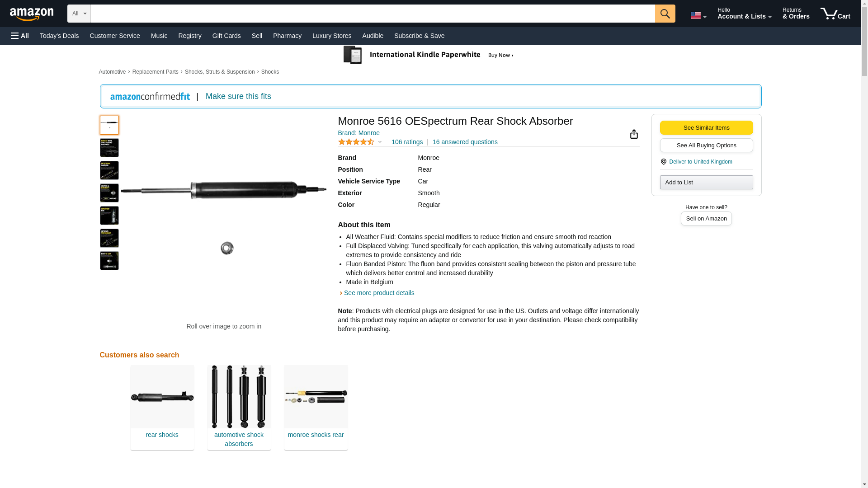868x488 pixels.
Task: Click the Amazon Confirmed Fit logo
Action: click(x=150, y=96)
